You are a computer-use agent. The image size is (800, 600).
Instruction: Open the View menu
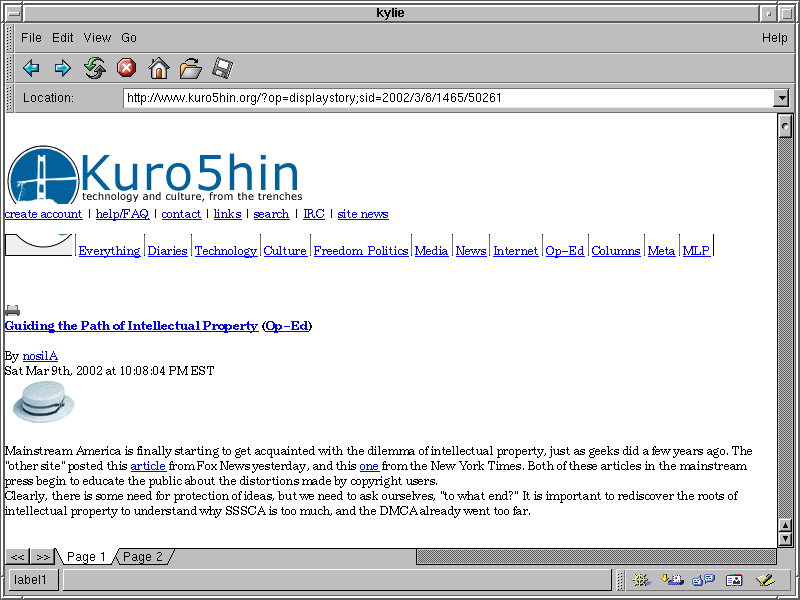point(97,38)
